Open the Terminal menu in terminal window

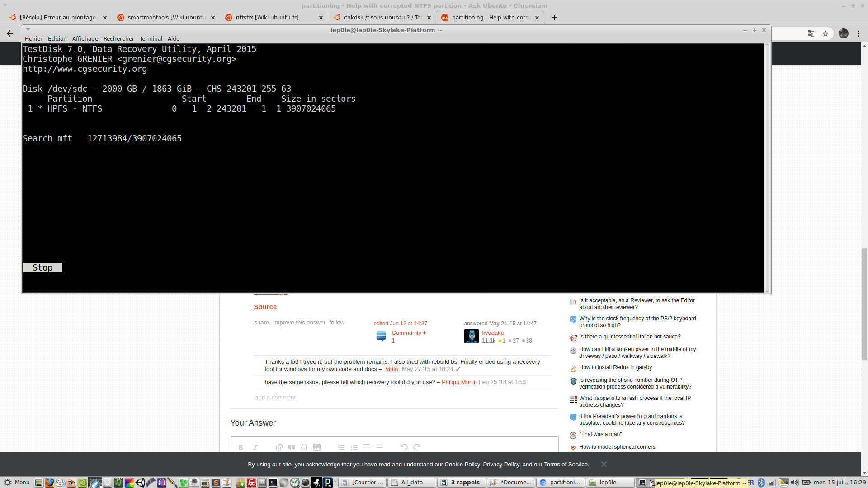[x=151, y=38]
